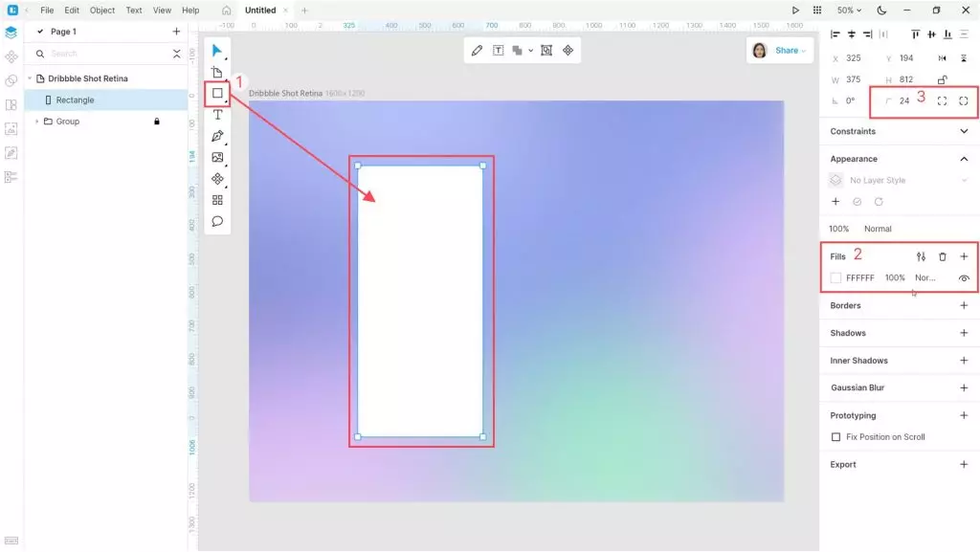Open the 50% zoom dropdown
Screen dimensions: 980x552
850,11
